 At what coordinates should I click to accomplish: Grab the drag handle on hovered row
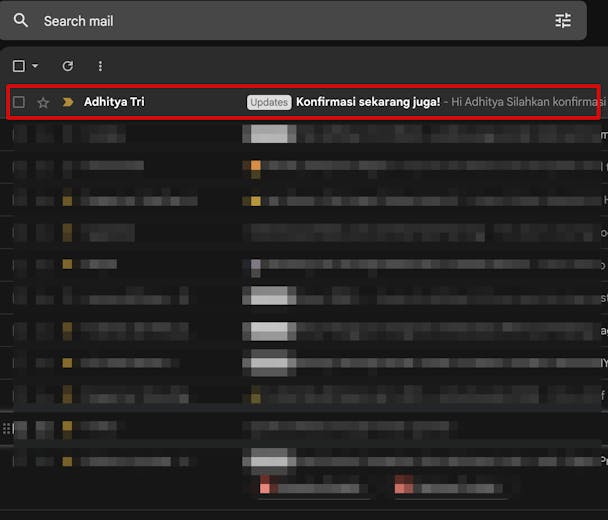pos(7,428)
